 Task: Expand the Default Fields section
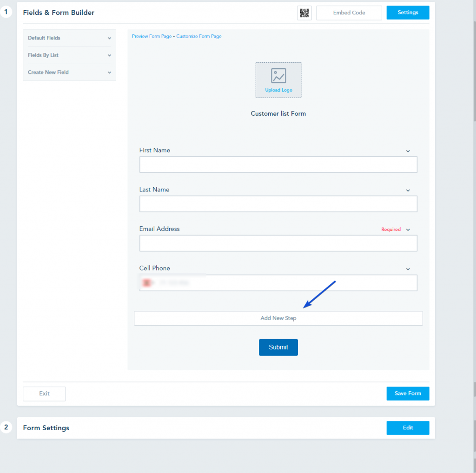point(69,38)
